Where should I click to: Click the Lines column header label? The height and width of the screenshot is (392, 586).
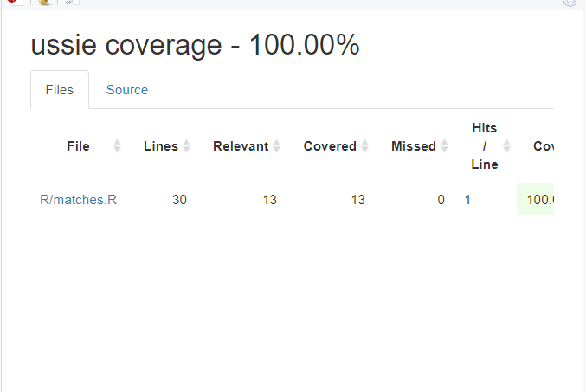coord(161,146)
